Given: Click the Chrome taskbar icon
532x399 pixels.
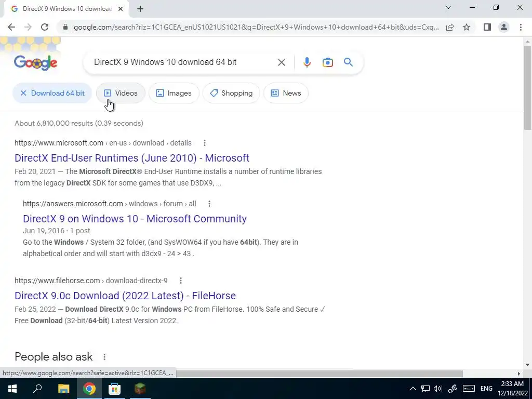Looking at the screenshot, I should 89,389.
